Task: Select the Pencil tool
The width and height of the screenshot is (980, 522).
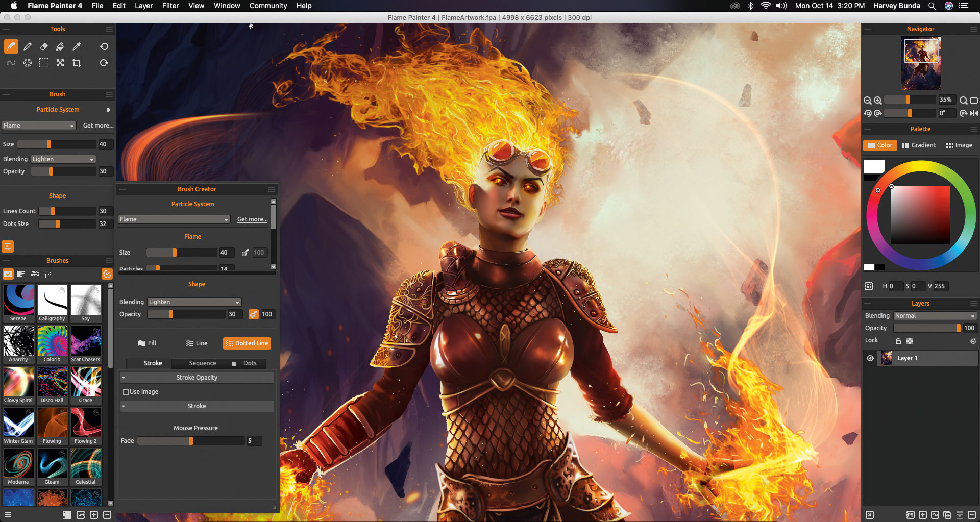Action: pos(28,46)
